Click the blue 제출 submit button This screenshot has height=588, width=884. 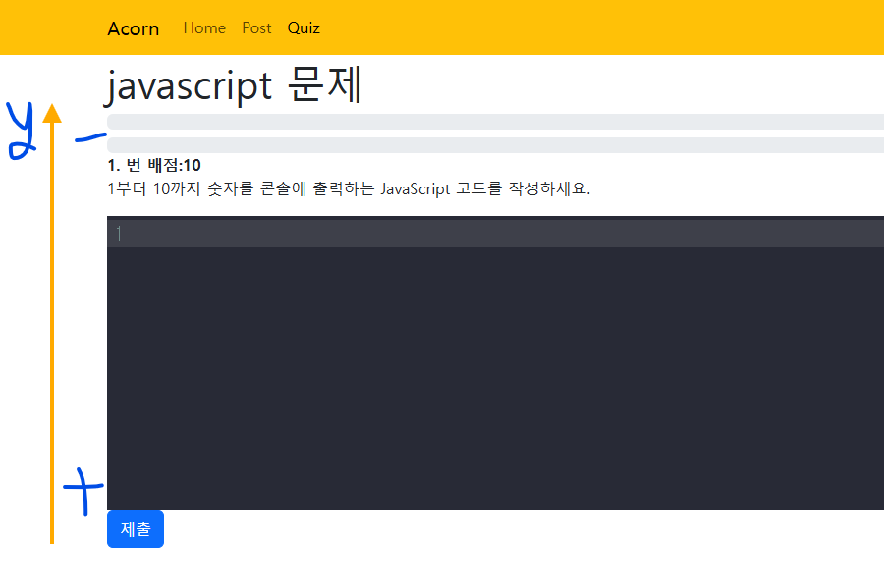pos(136,529)
